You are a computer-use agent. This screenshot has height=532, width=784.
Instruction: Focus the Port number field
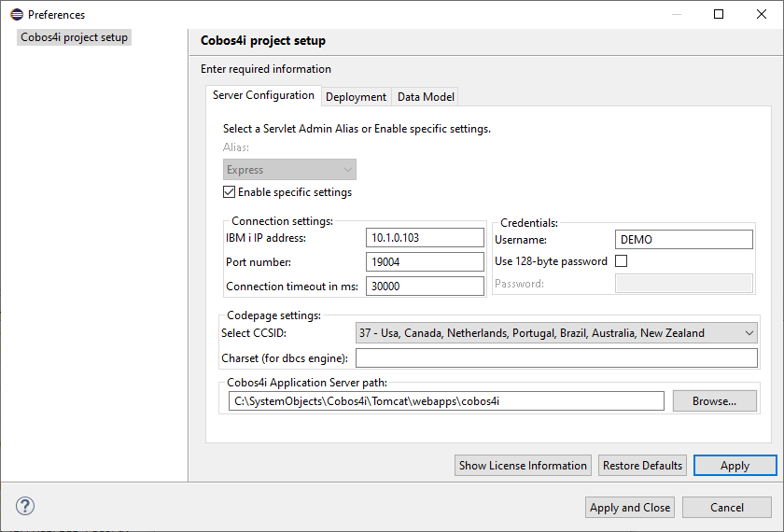click(425, 262)
